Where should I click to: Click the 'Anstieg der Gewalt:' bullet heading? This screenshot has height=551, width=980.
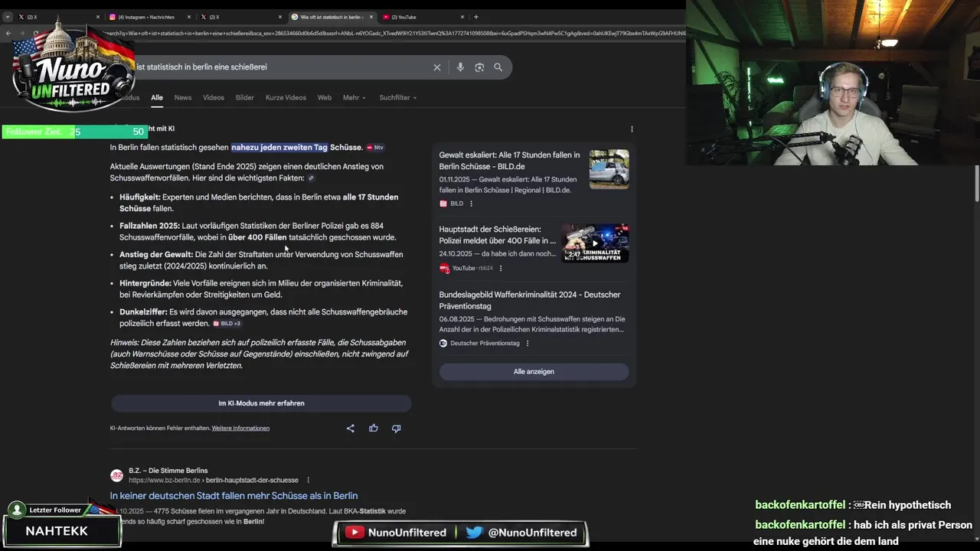pyautogui.click(x=156, y=255)
